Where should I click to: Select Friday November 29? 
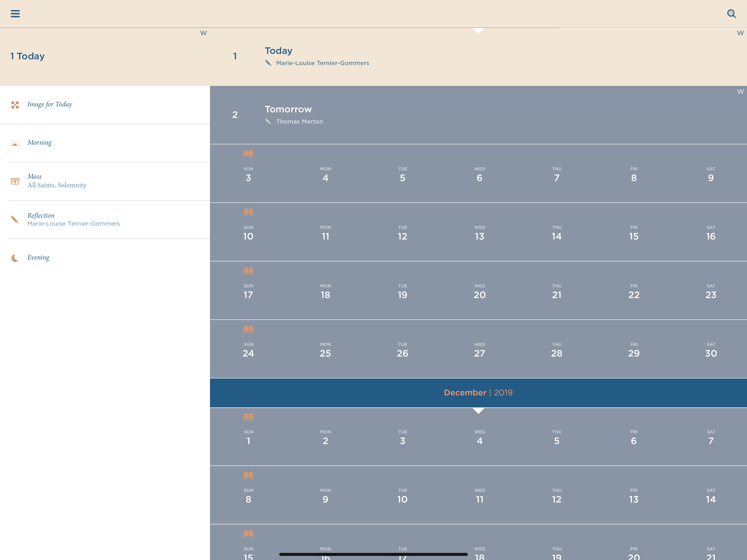pyautogui.click(x=634, y=349)
